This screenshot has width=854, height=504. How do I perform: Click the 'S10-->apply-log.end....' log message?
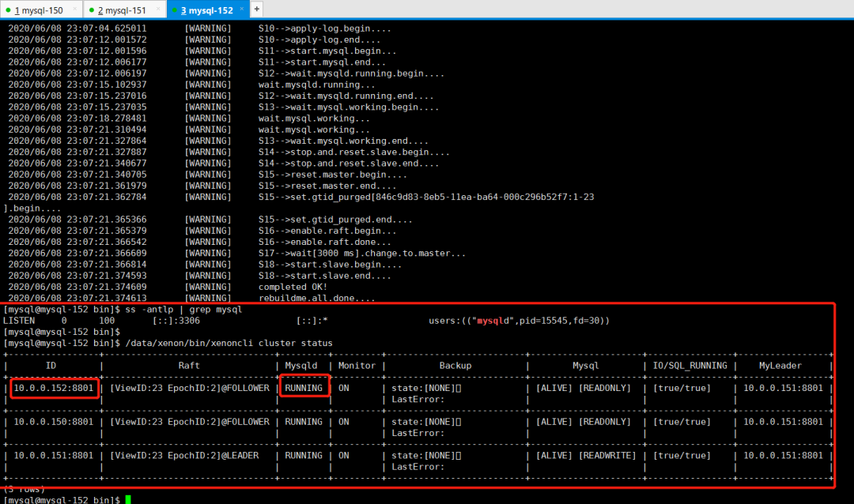(319, 39)
